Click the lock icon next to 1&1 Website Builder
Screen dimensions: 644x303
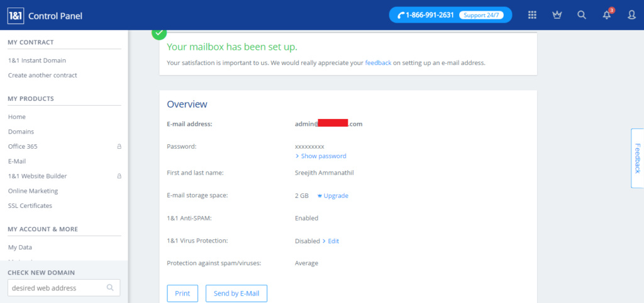pyautogui.click(x=119, y=176)
